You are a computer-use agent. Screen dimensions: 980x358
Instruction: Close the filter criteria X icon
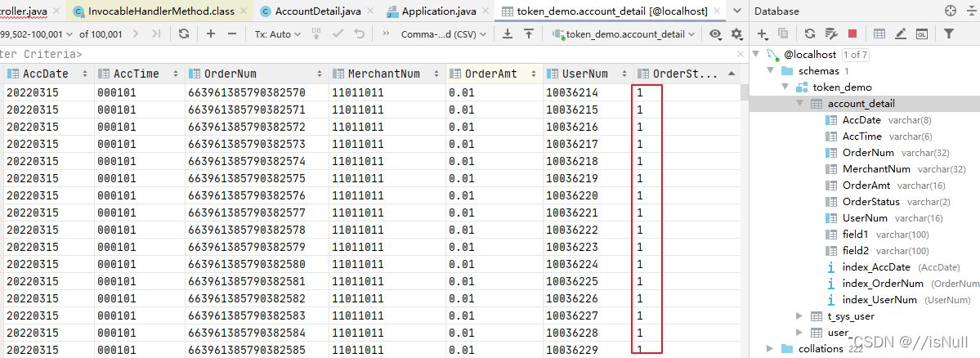point(741,55)
